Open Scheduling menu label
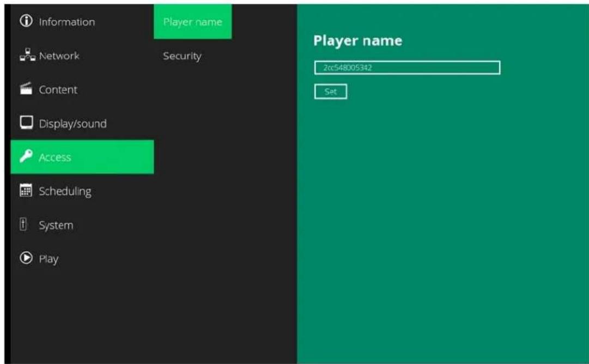The width and height of the screenshot is (589, 364). pos(65,191)
